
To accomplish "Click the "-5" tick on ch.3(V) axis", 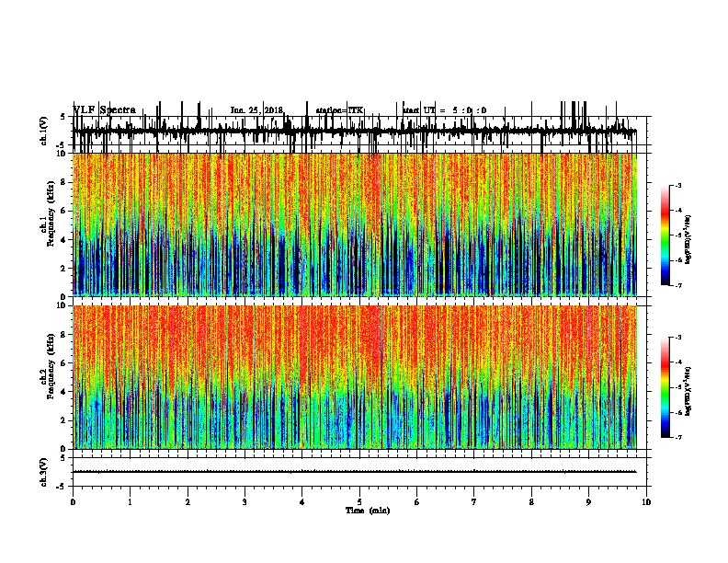I will [x=63, y=487].
